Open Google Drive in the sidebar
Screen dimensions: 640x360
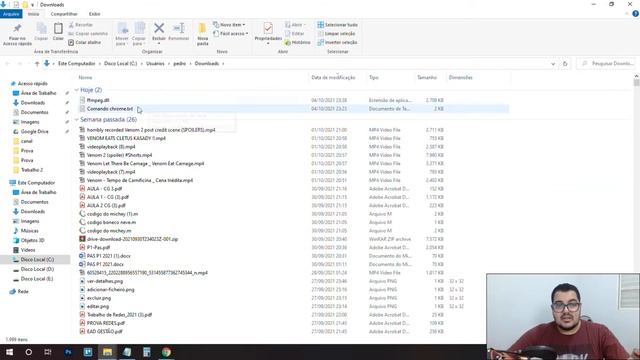(34, 131)
